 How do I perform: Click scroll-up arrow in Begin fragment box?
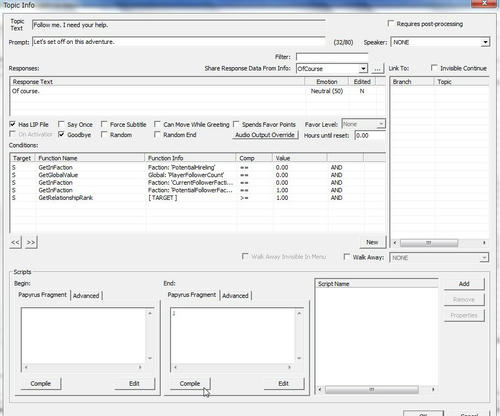pos(150,313)
